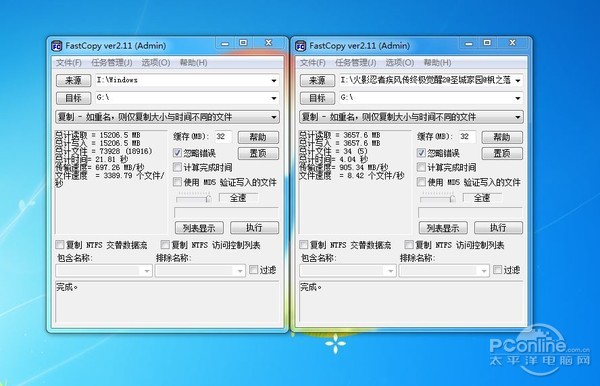Minimize the right FastCopy window
The height and width of the screenshot is (386, 600).
point(469,43)
